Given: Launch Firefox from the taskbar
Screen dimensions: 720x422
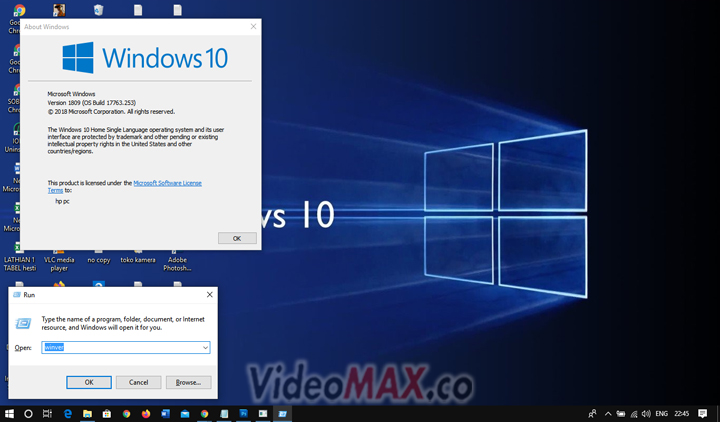Looking at the screenshot, I should point(146,414).
